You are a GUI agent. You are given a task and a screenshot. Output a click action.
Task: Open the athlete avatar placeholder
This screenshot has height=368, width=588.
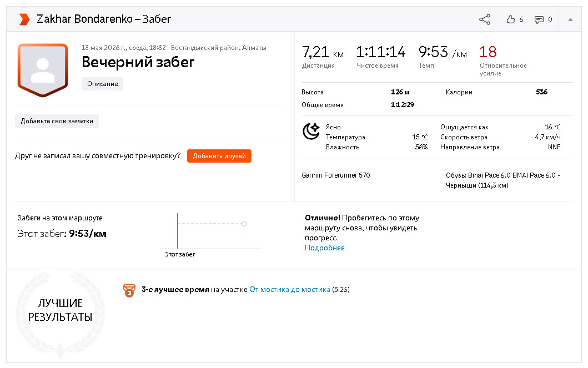coord(43,70)
